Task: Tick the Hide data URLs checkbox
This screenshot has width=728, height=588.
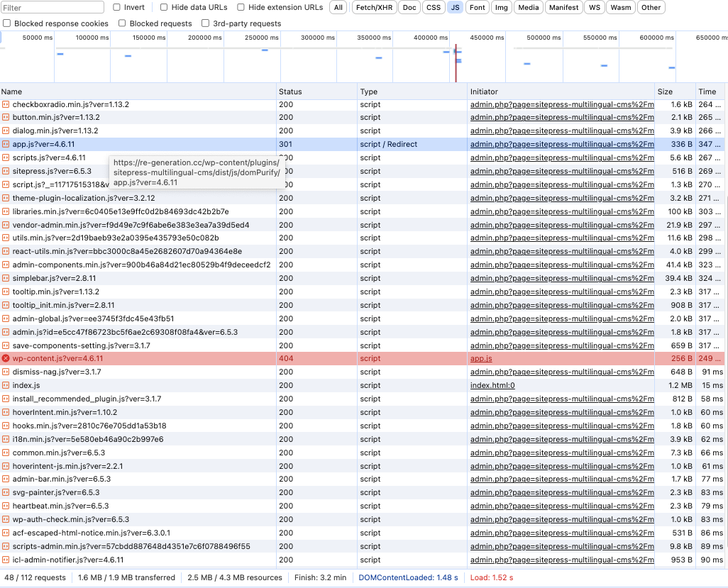Action: (164, 7)
